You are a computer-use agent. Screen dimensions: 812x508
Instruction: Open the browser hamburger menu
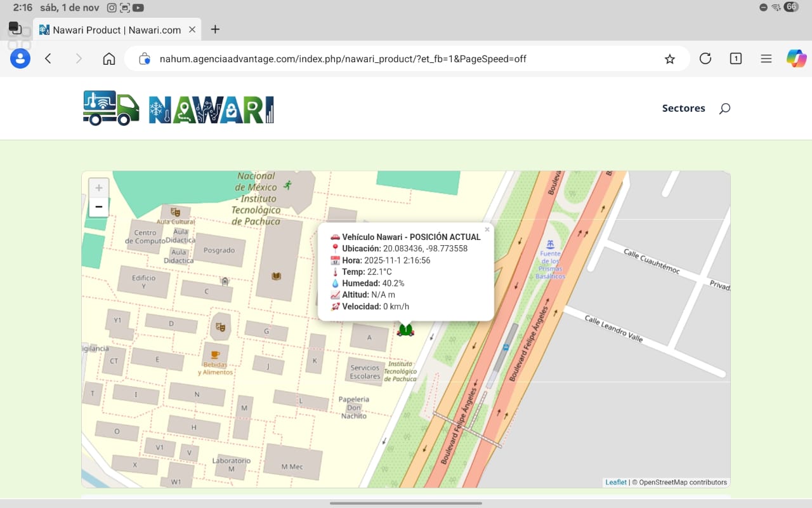click(766, 59)
